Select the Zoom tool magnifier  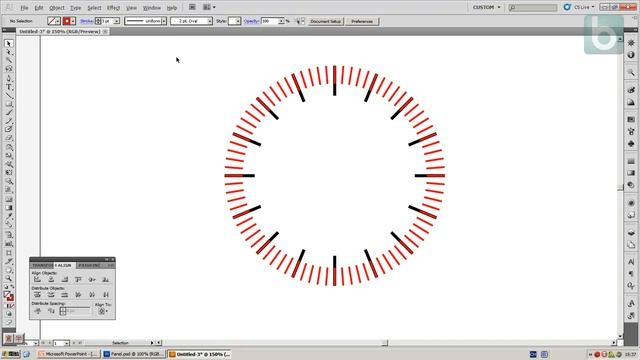[9, 278]
